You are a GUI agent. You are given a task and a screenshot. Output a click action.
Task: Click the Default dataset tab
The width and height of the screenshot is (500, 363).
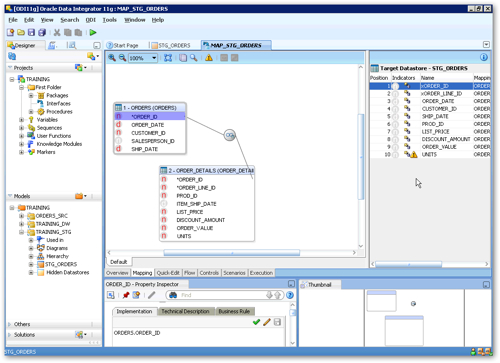click(118, 262)
